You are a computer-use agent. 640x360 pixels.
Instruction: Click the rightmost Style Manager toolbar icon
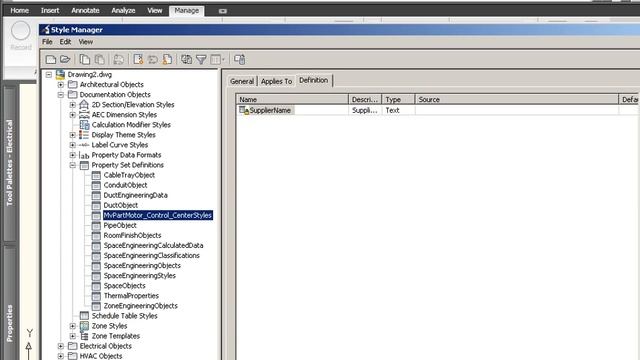coord(240,60)
